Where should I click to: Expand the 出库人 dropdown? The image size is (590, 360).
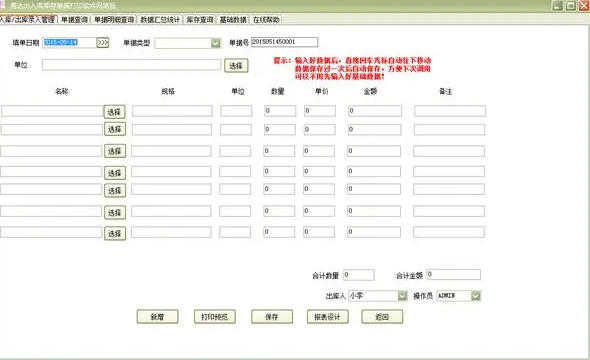402,296
